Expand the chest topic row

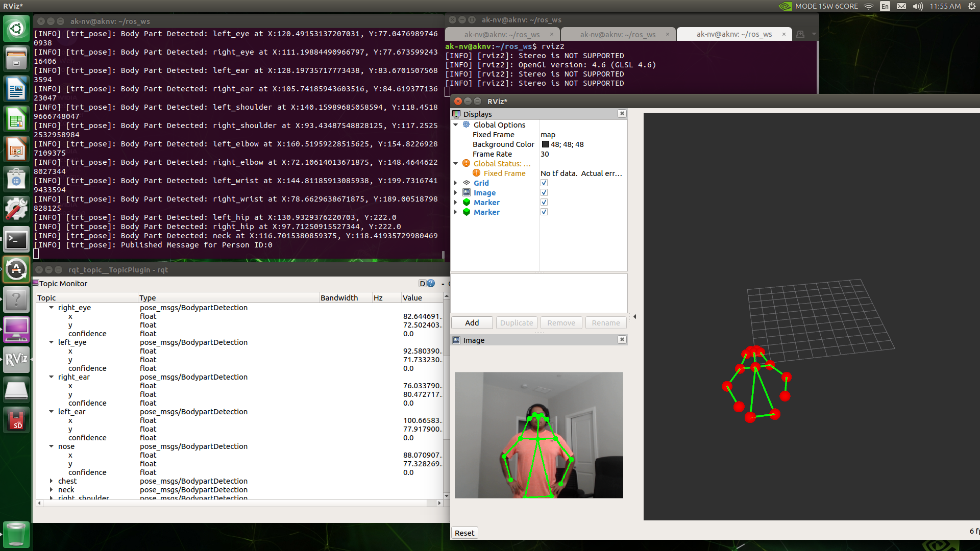point(51,481)
